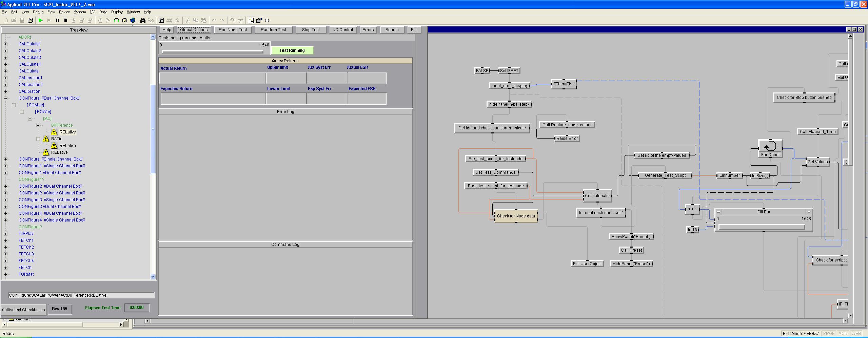Click the test progress bar under 'Tests being run'
This screenshot has width=868, height=338.
(x=213, y=52)
